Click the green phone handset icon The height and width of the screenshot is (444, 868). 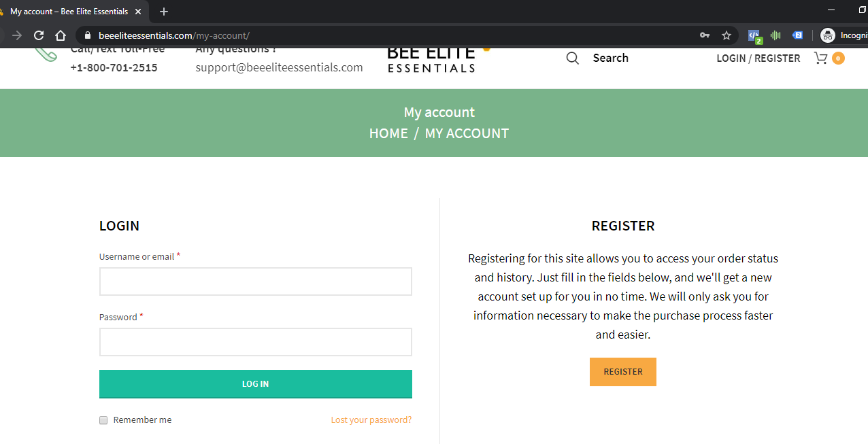coord(46,54)
